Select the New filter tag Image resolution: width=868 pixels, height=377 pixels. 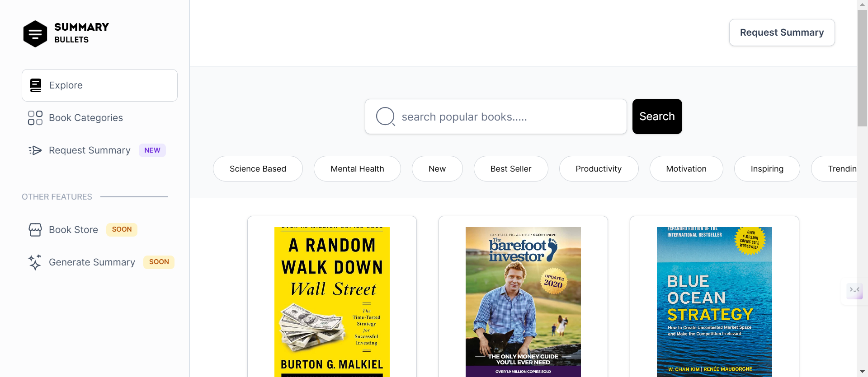coord(437,169)
